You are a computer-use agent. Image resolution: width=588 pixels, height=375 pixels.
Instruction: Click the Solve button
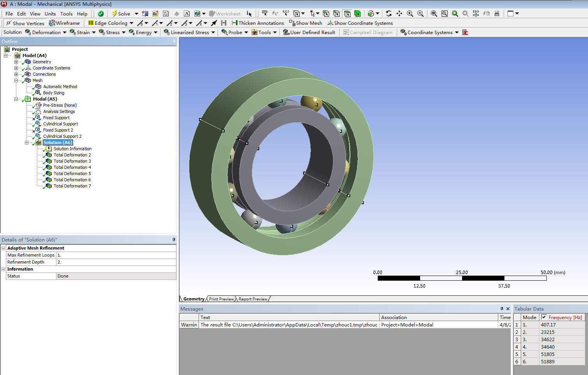(121, 14)
